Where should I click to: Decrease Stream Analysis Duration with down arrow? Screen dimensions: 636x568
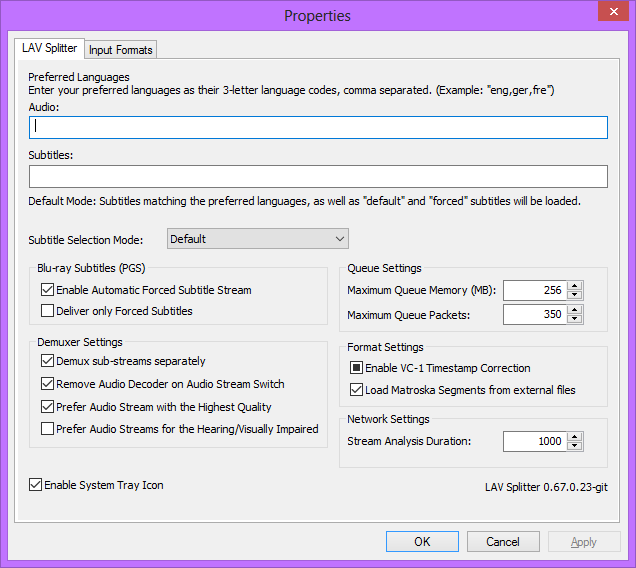574,446
